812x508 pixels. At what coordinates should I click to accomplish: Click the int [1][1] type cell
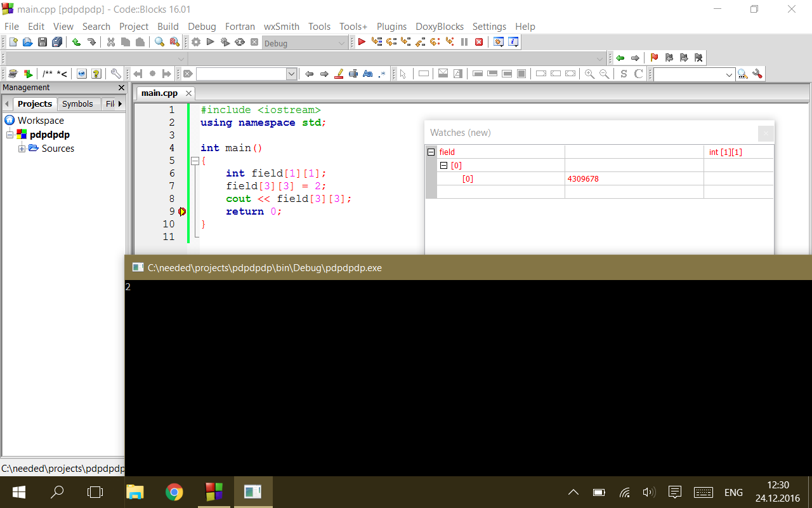[x=738, y=152]
